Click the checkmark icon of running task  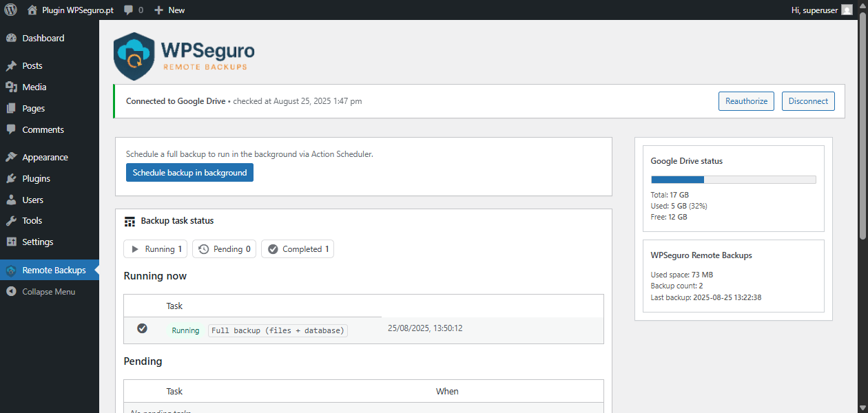point(142,329)
